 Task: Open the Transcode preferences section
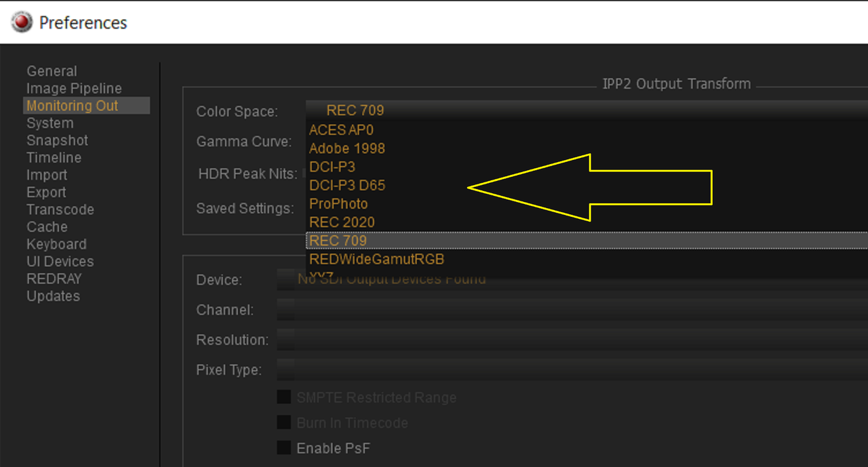tap(60, 210)
